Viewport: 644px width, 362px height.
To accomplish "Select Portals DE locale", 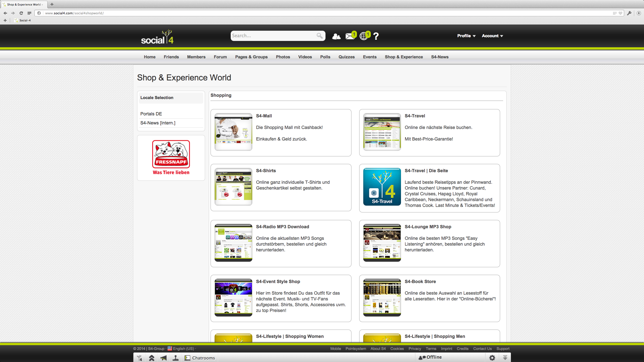I will pyautogui.click(x=151, y=114).
